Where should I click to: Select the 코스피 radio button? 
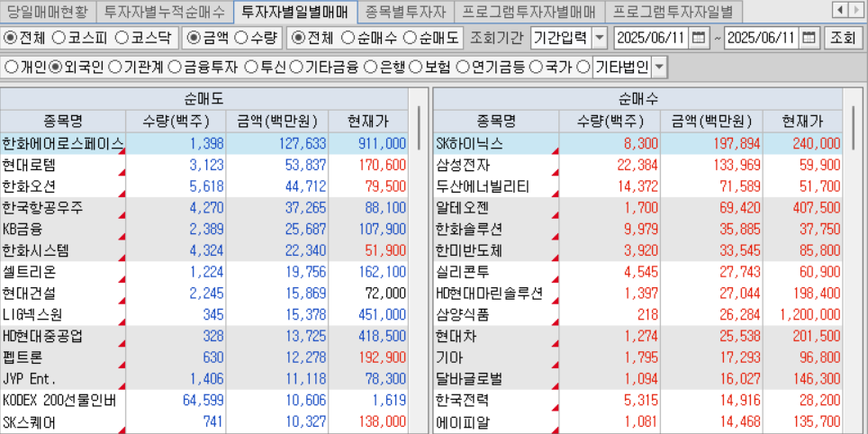click(59, 38)
